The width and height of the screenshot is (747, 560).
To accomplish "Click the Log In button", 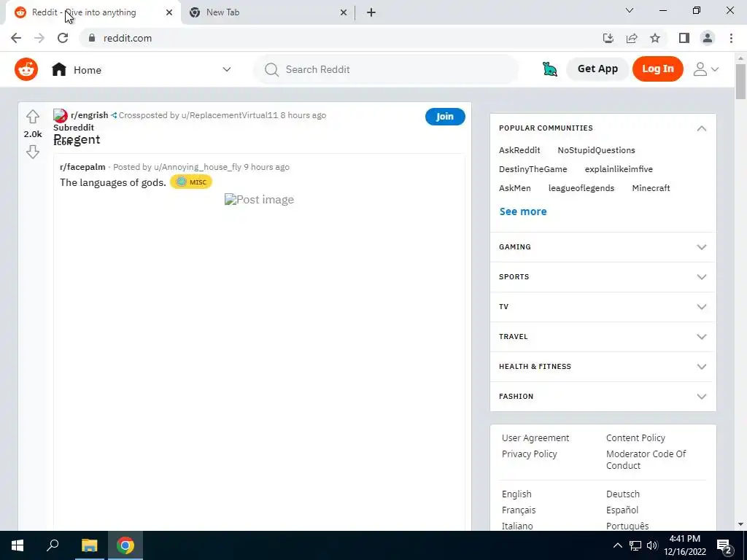I will tap(657, 69).
